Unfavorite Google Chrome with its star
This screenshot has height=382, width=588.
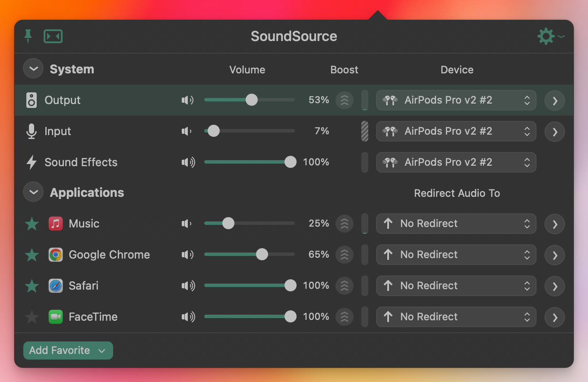(x=32, y=255)
